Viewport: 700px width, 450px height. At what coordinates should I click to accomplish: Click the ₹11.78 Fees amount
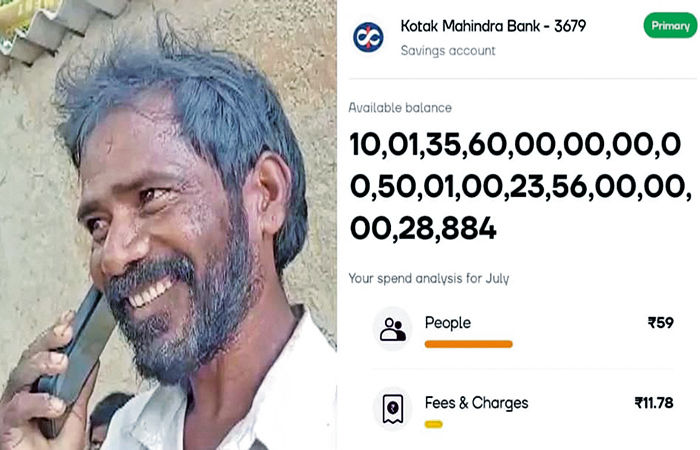(654, 403)
